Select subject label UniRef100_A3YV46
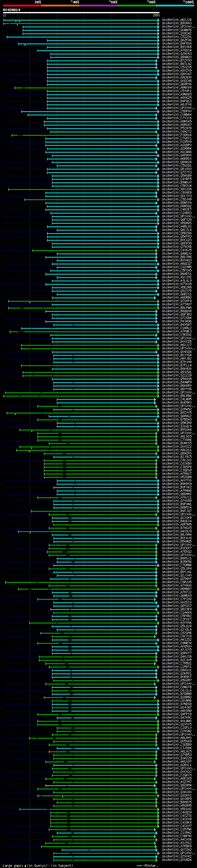This screenshot has height=868, width=197. click(177, 623)
